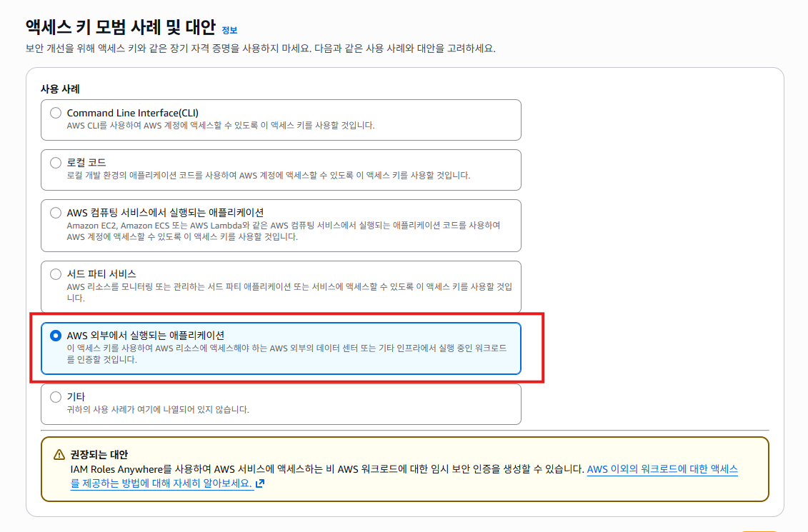Click the 기타 option title text
The width and height of the screenshot is (808, 532).
point(76,397)
